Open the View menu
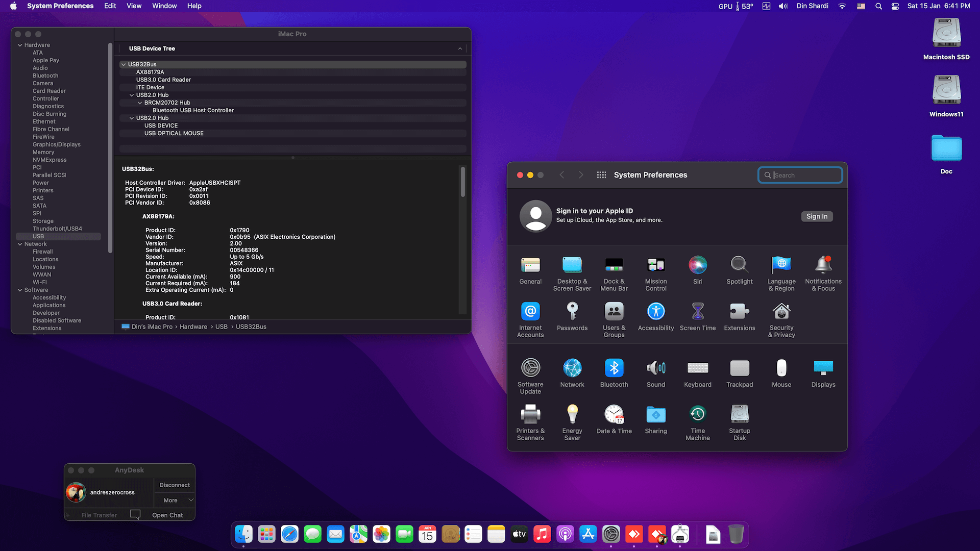This screenshot has height=551, width=980. pos(134,6)
